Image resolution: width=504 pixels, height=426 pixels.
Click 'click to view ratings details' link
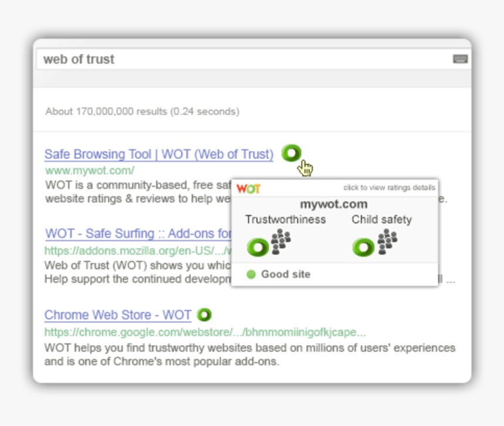pos(389,188)
